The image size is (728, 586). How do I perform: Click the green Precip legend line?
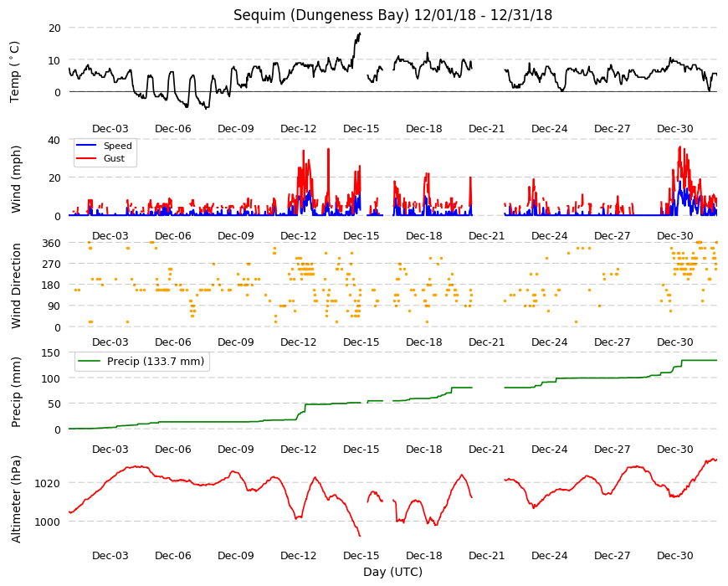coord(90,362)
